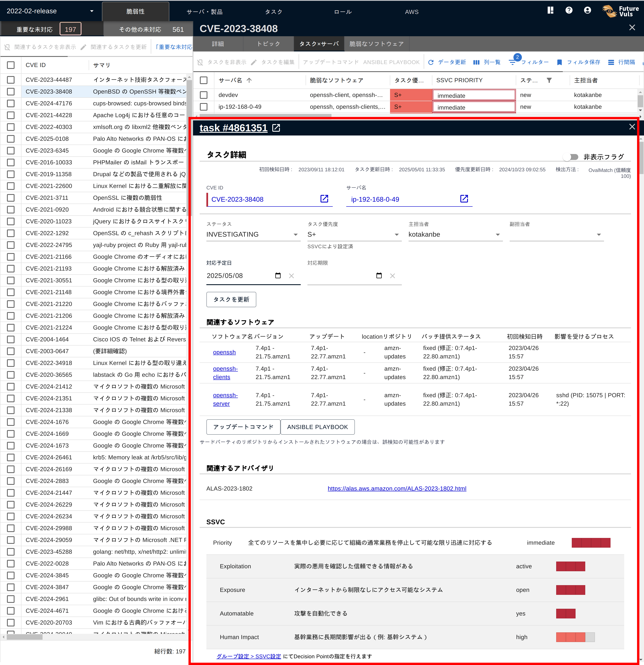
Task: Select the その他の未対応 tab
Action: 148,29
